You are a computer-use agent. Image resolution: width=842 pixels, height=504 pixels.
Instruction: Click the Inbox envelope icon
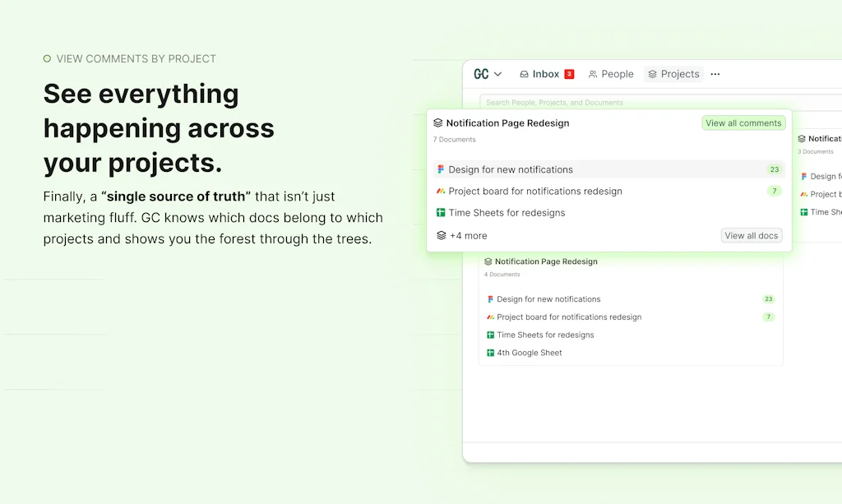(x=525, y=74)
